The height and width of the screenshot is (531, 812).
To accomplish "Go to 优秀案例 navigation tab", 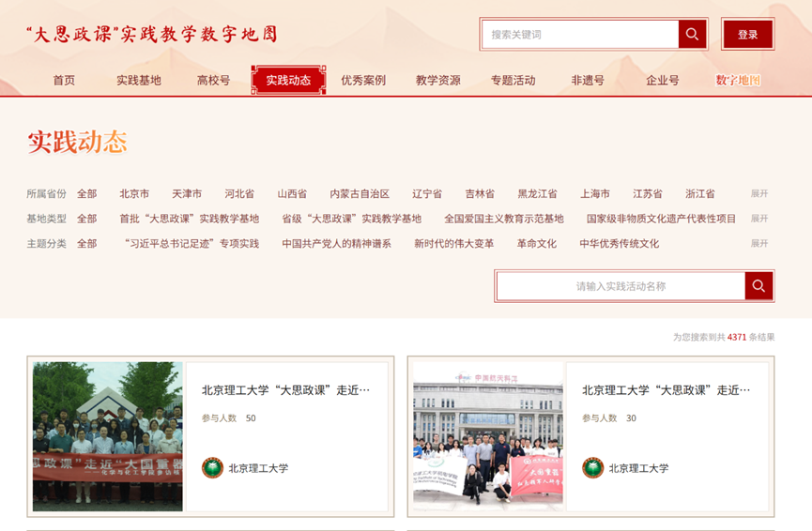I will point(363,81).
